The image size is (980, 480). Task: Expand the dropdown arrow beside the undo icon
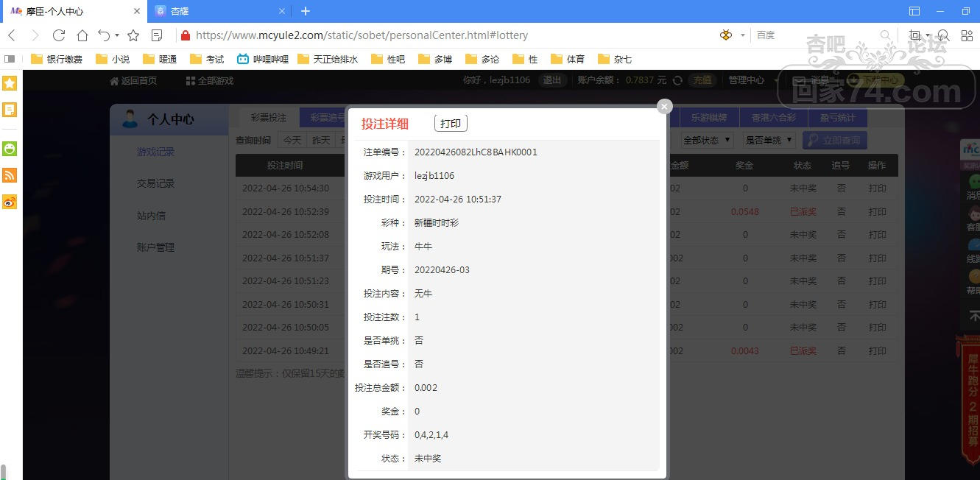pos(117,35)
